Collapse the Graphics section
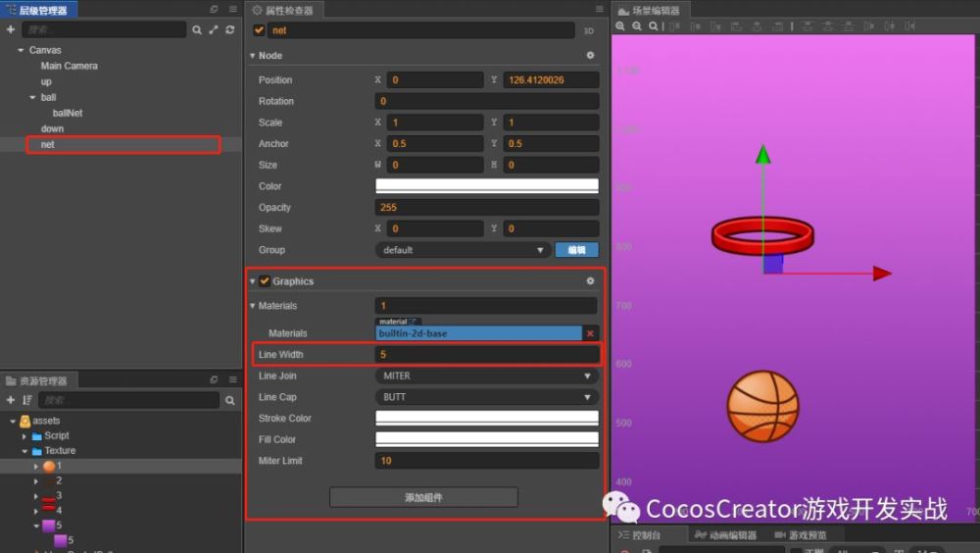 pyautogui.click(x=253, y=281)
